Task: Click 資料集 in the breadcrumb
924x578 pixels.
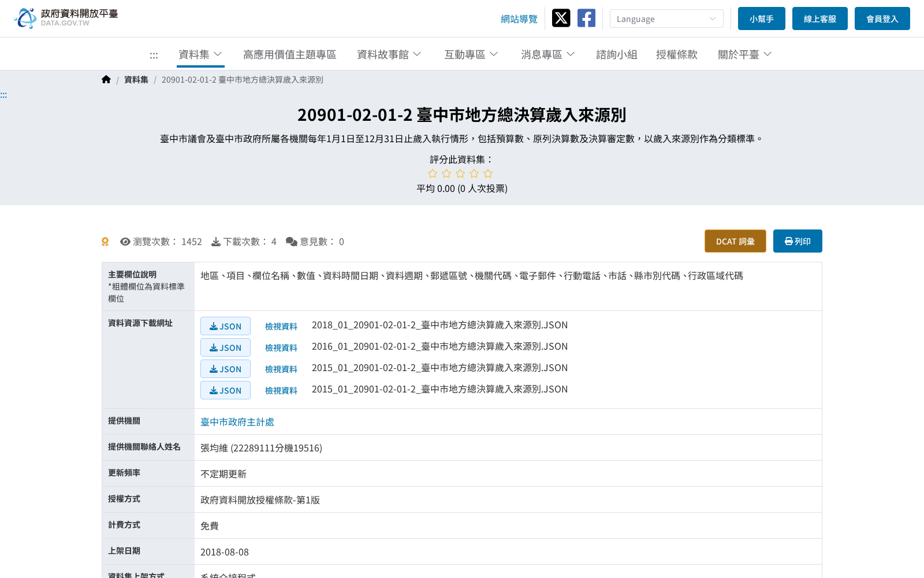Action: point(136,80)
